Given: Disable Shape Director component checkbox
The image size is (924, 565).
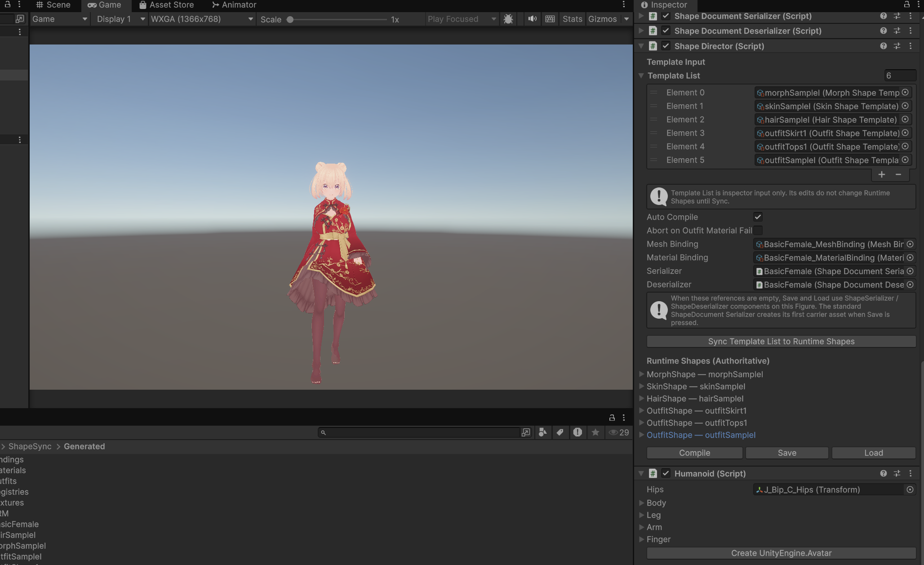Looking at the screenshot, I should [666, 46].
